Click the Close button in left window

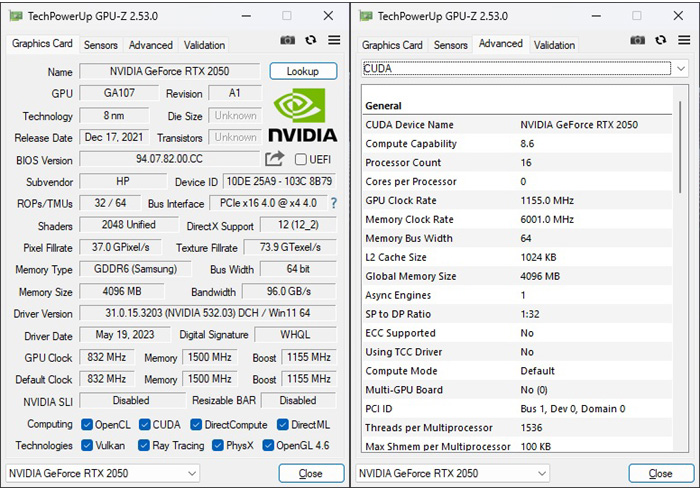tap(311, 473)
